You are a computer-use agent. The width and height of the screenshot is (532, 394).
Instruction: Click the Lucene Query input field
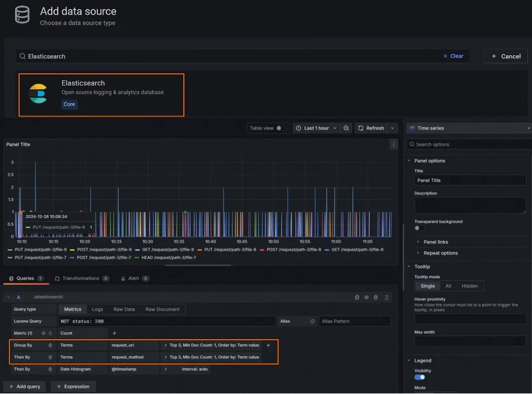[x=166, y=321]
